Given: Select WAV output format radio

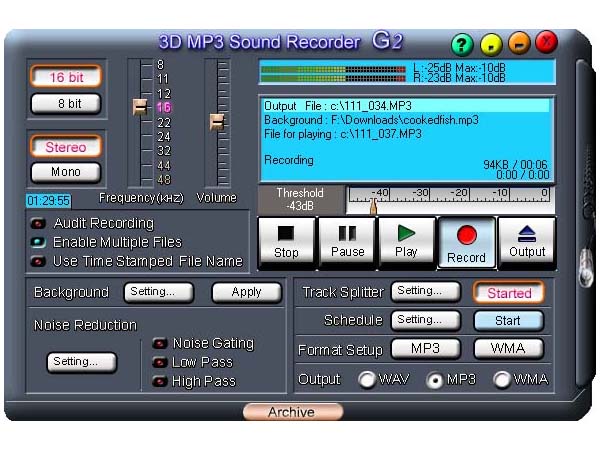Looking at the screenshot, I should [x=367, y=380].
